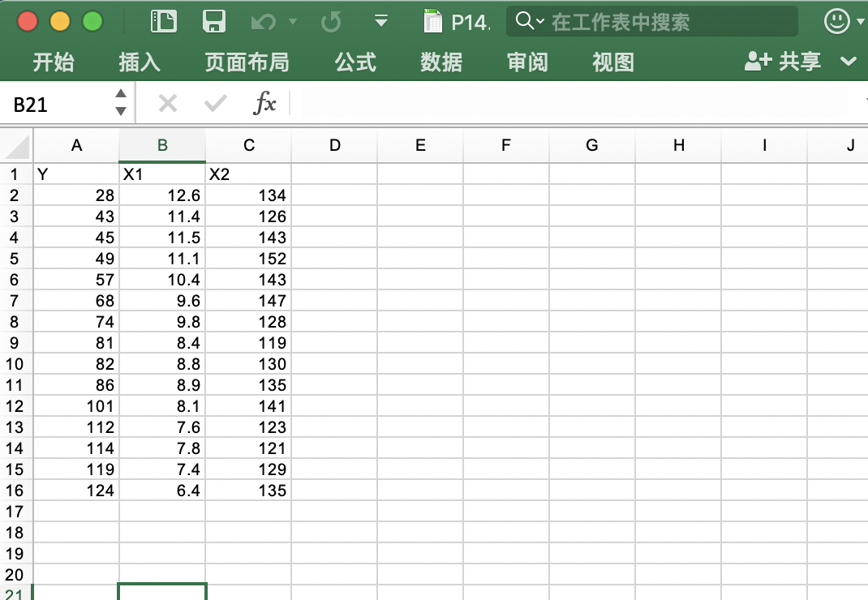Click the search magnifier icon

click(524, 21)
